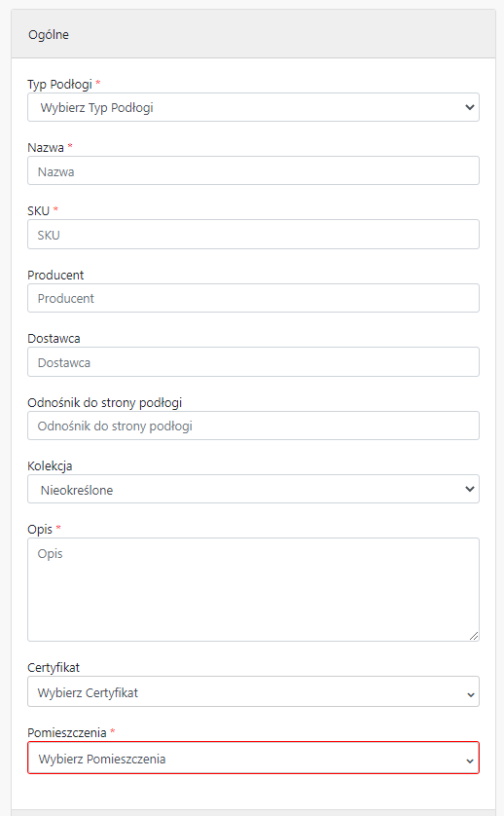This screenshot has width=504, height=816.
Task: Select the Producent input box
Action: pos(253,298)
